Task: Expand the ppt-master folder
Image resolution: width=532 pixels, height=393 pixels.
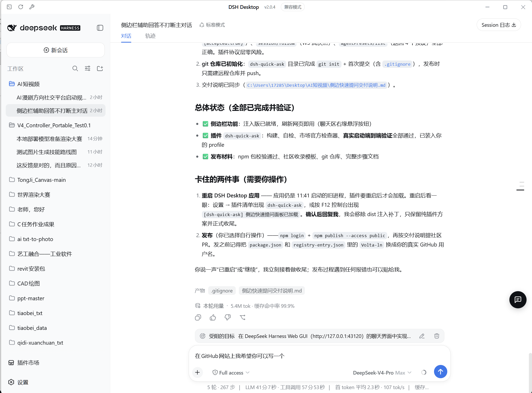Action: (56, 298)
